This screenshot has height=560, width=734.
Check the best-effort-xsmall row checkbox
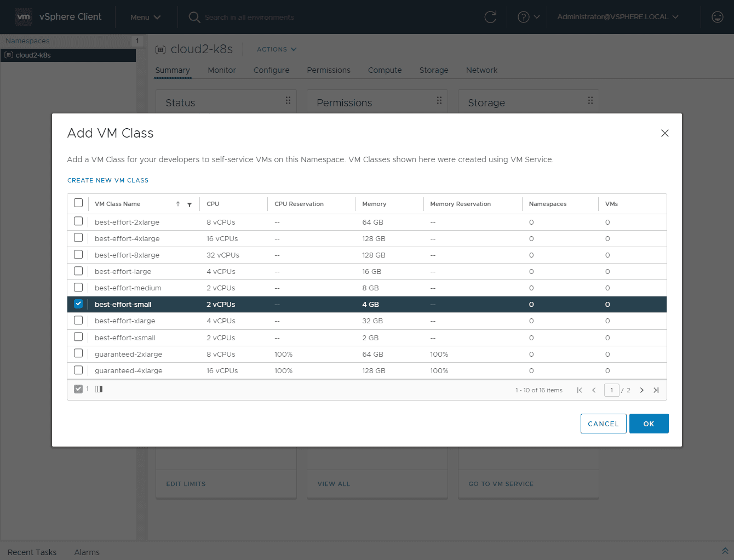[x=78, y=337]
